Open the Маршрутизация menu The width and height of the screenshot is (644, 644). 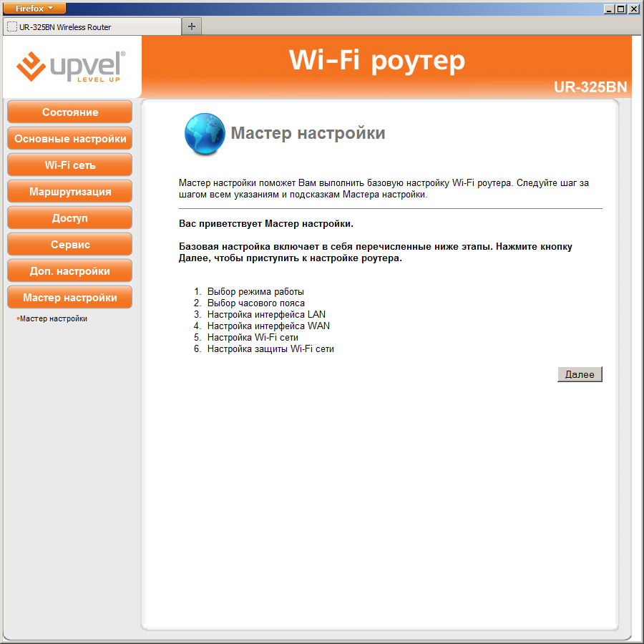pyautogui.click(x=70, y=191)
